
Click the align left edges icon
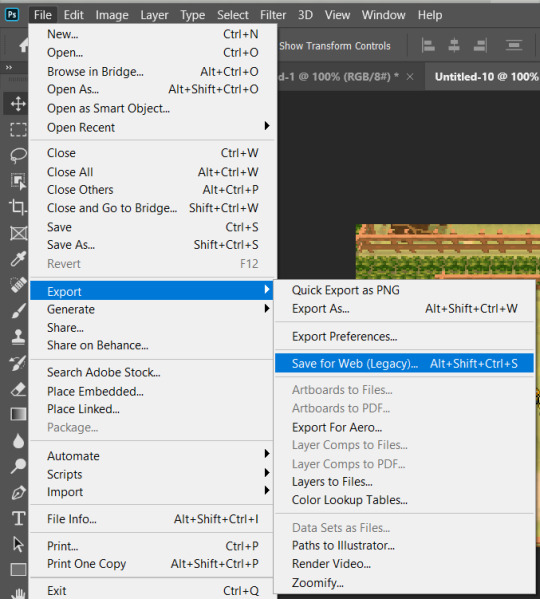tap(428, 46)
